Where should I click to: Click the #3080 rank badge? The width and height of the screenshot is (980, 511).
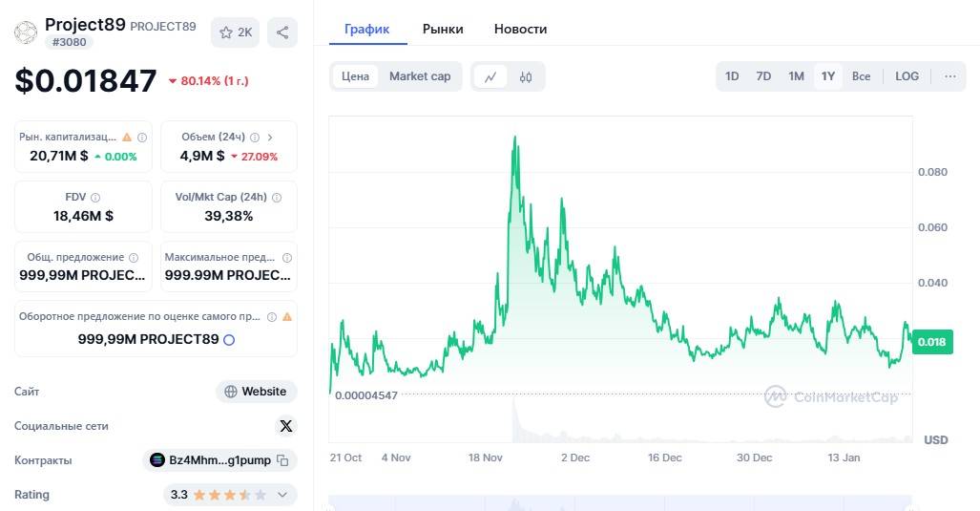click(70, 42)
